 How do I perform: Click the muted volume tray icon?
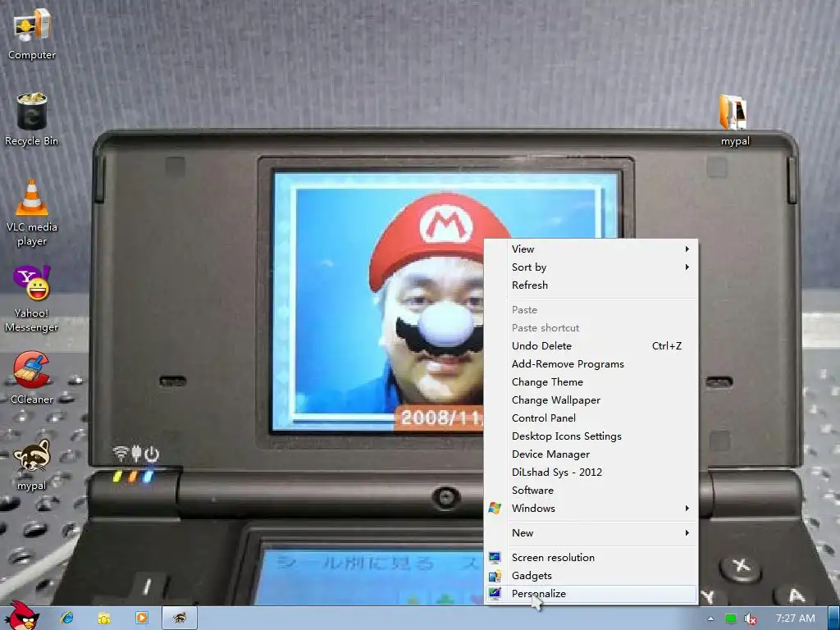click(x=750, y=619)
